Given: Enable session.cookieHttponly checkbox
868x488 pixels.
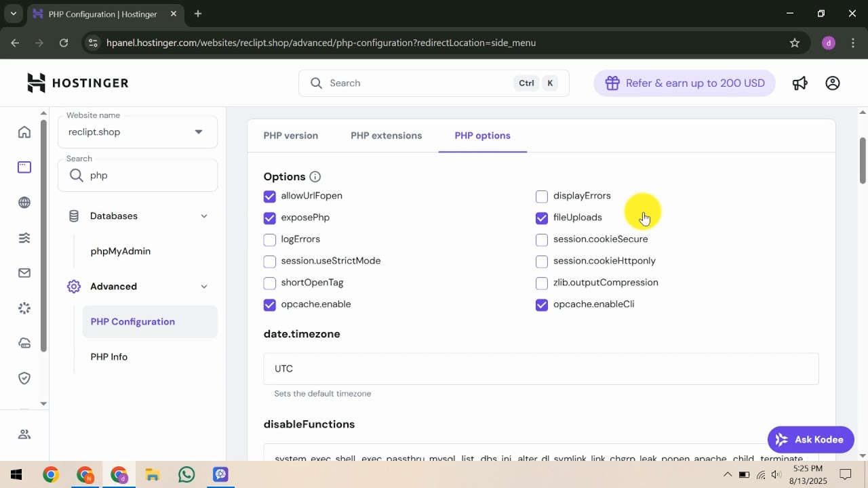Looking at the screenshot, I should [x=542, y=262].
